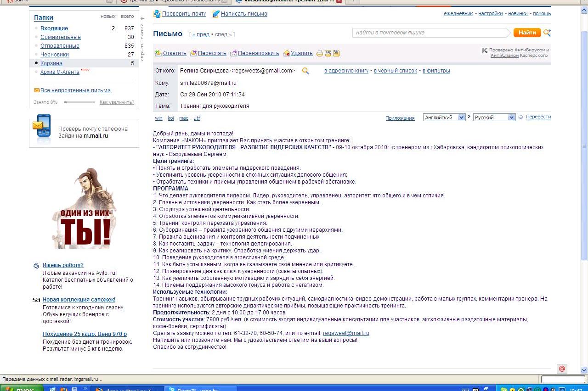Open the новинки link
This screenshot has height=391, width=588.
(x=518, y=14)
